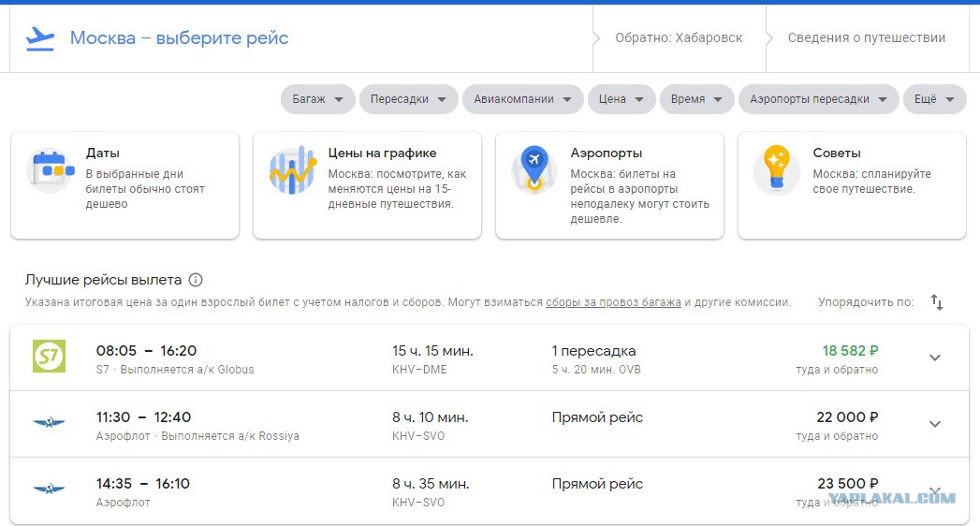This screenshot has height=526, width=980.
Task: Open the Время filter dropdown
Action: coord(697,99)
